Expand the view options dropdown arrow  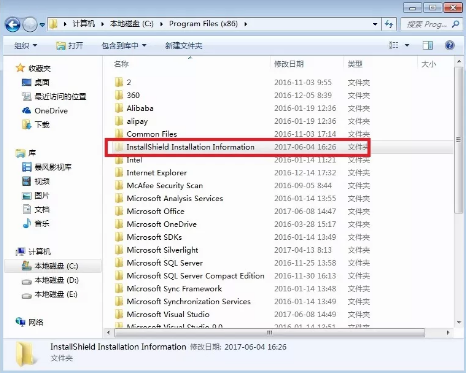(407, 45)
